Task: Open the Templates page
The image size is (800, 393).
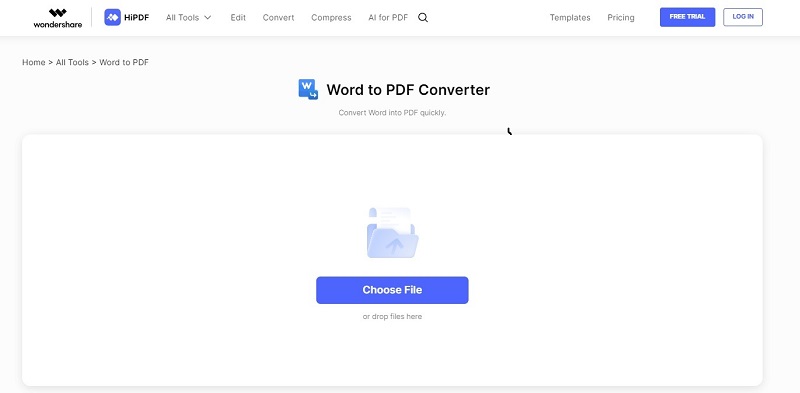Action: tap(570, 17)
